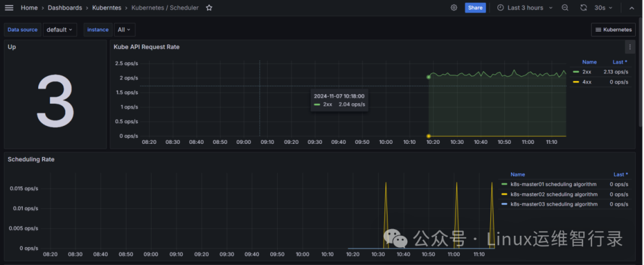Viewport: 644px width, 265px height.
Task: Sort Scheduling legend by Last * column
Action: [x=621, y=174]
